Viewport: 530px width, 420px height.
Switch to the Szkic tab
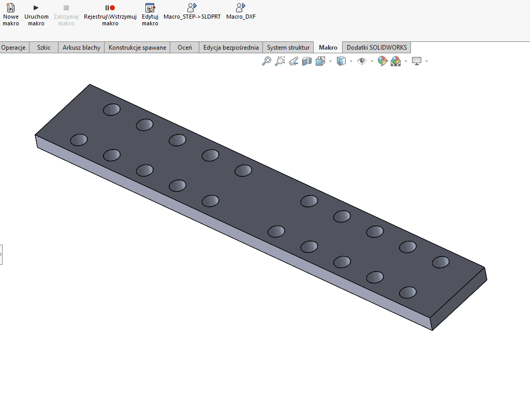click(44, 48)
